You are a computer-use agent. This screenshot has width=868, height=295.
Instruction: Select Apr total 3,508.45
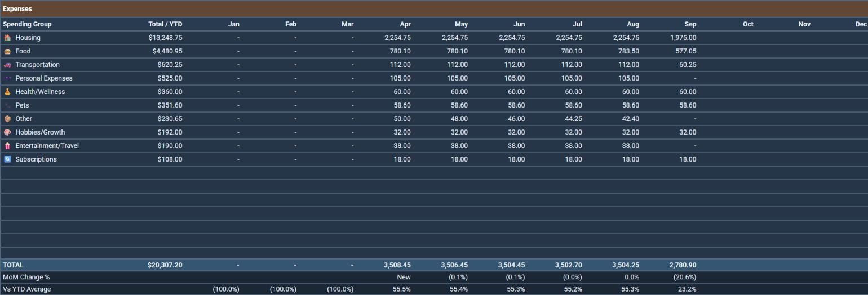[x=398, y=265]
